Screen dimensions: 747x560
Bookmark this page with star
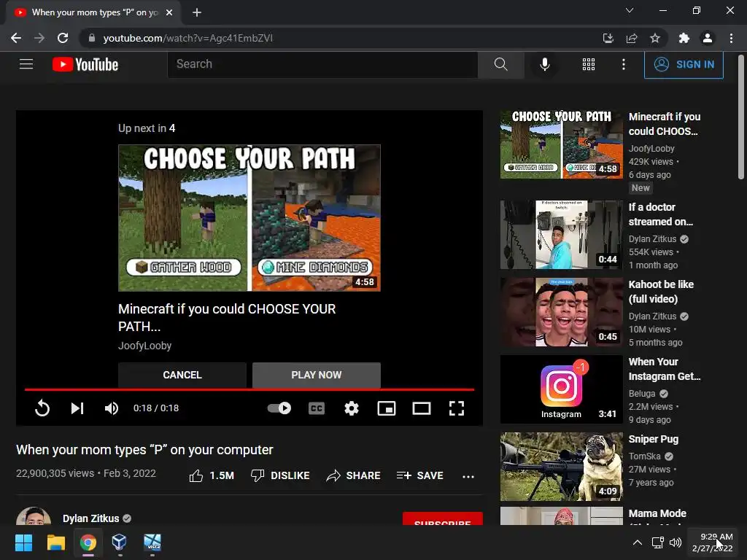tap(655, 38)
